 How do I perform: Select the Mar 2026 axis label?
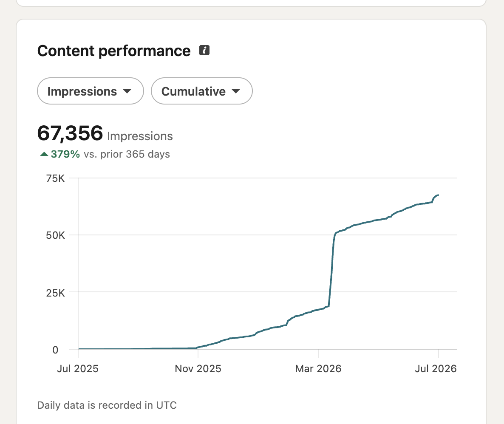pyautogui.click(x=318, y=368)
